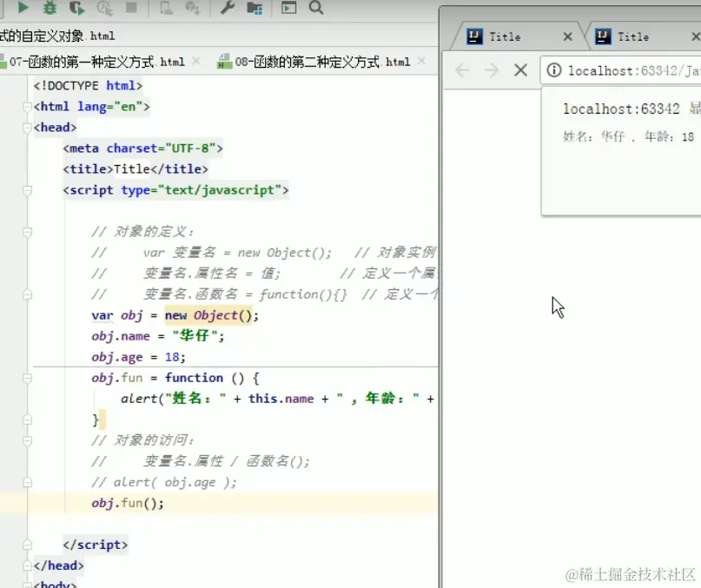Click the greyed-out stop square icon

pos(131,8)
